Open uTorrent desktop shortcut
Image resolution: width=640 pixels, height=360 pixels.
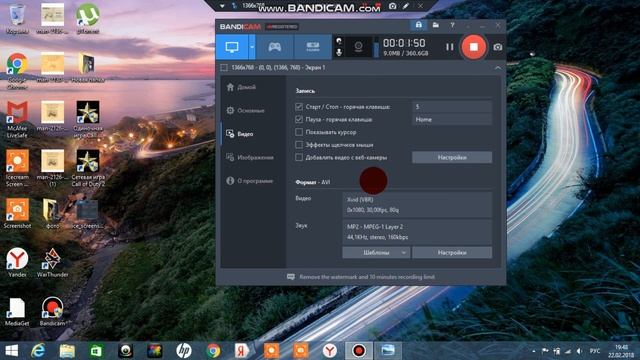tap(87, 18)
